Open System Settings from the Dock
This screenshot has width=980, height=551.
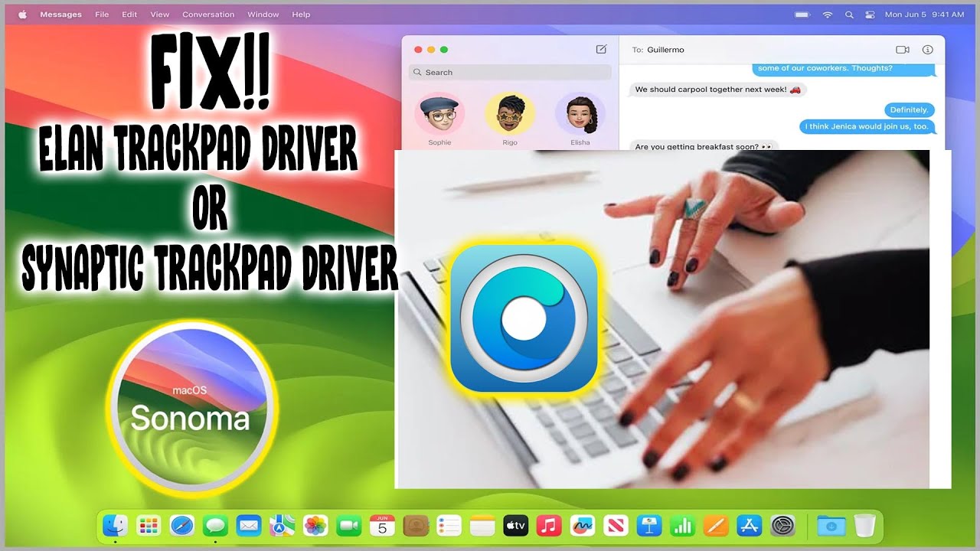(x=783, y=526)
